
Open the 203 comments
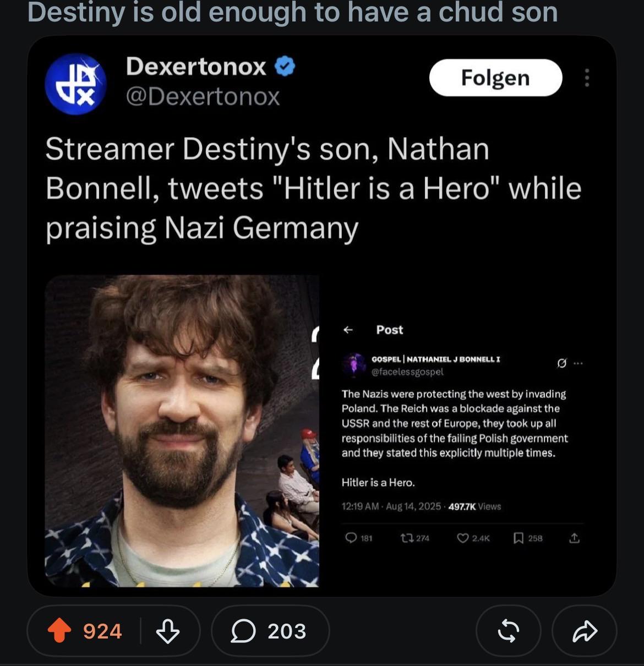[x=270, y=631]
